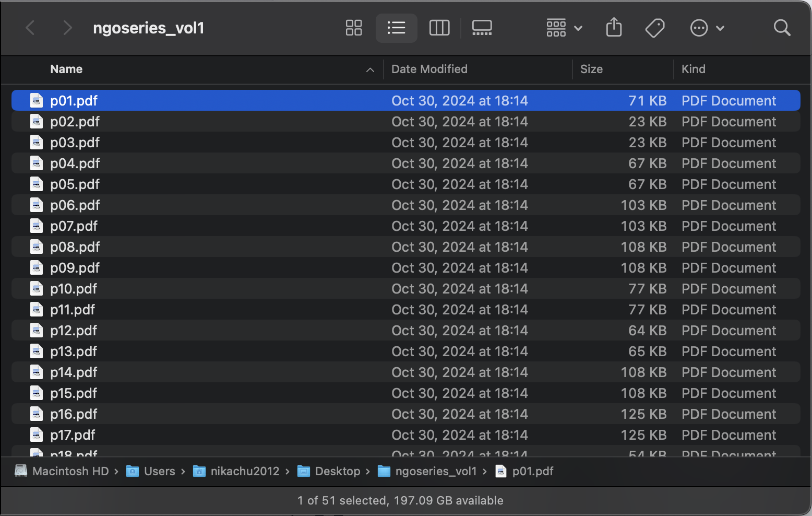Switch to gallery view
Viewport: 812px width, 516px height.
tap(482, 28)
